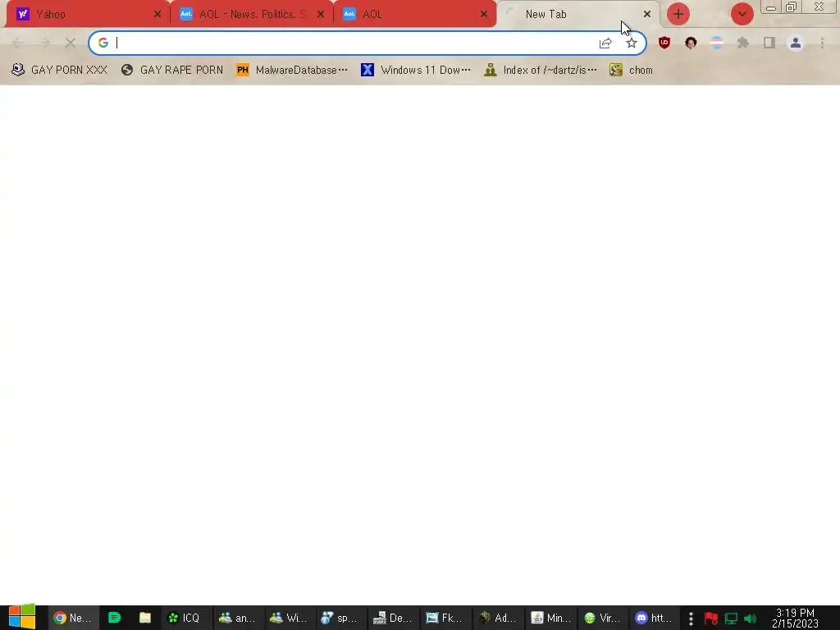Image resolution: width=840 pixels, height=630 pixels.
Task: Open the Discord 'htt...' taskbar item
Action: pyautogui.click(x=654, y=619)
